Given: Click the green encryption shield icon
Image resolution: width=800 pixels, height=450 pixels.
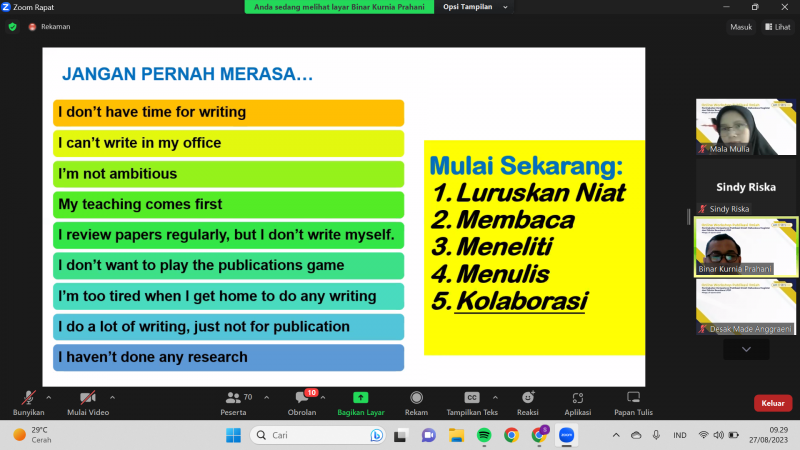Looking at the screenshot, I should point(12,27).
